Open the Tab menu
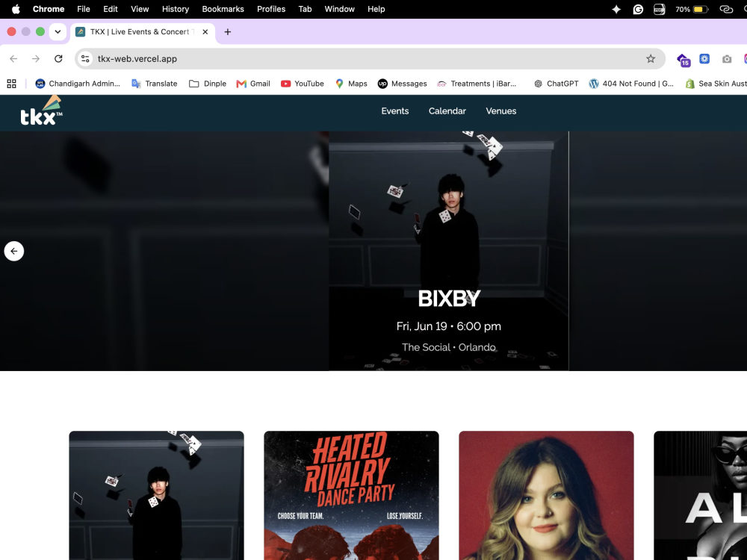The width and height of the screenshot is (747, 560). (x=305, y=9)
